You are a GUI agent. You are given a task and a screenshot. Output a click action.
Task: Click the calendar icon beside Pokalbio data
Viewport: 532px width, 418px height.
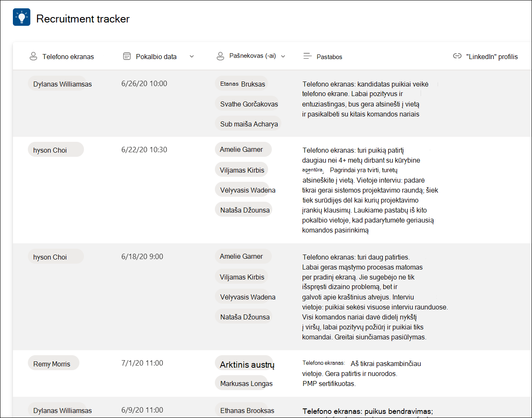tap(127, 56)
